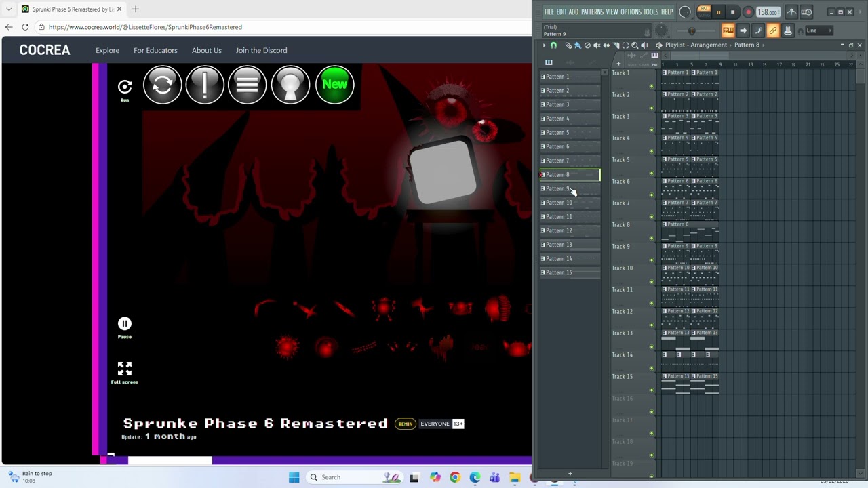Viewport: 868px width, 488px height.
Task: Open the browser tab list dropdown
Action: coord(9,9)
